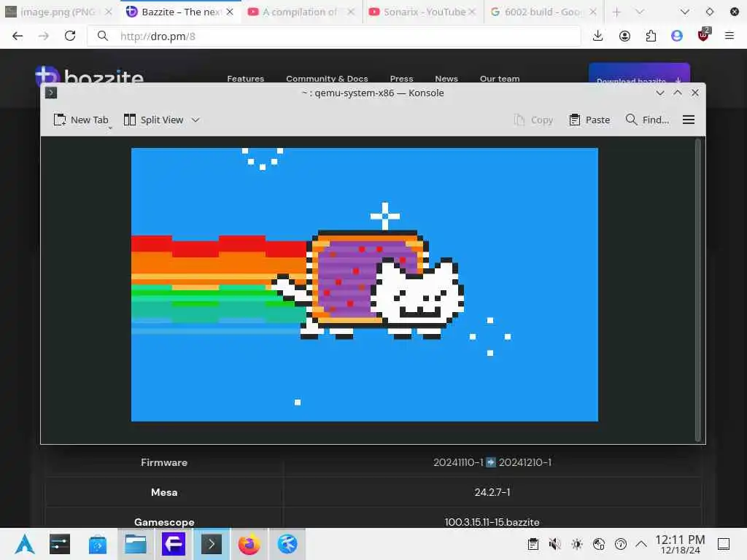The width and height of the screenshot is (747, 560).
Task: Click the Gamescope row label
Action: (x=164, y=522)
